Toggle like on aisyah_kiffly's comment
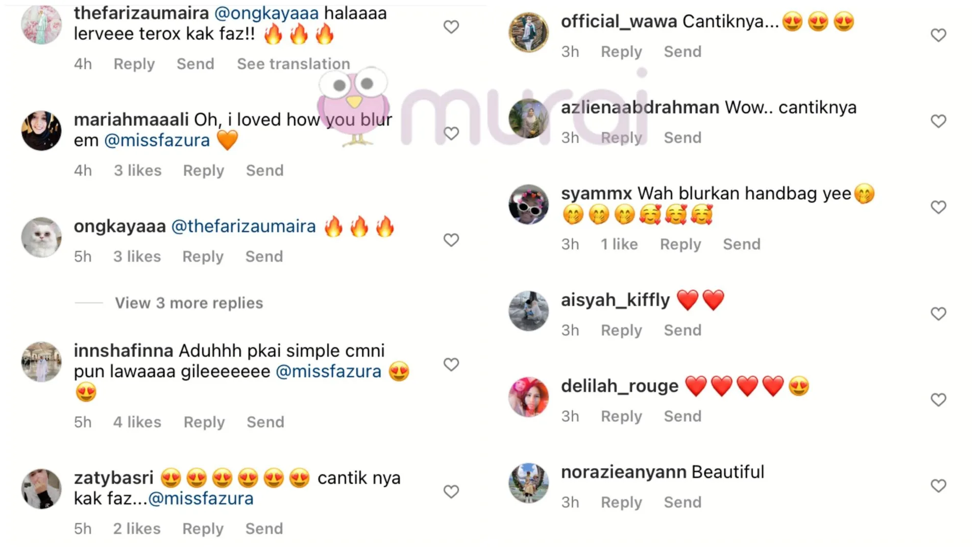The image size is (980, 551). [x=939, y=313]
